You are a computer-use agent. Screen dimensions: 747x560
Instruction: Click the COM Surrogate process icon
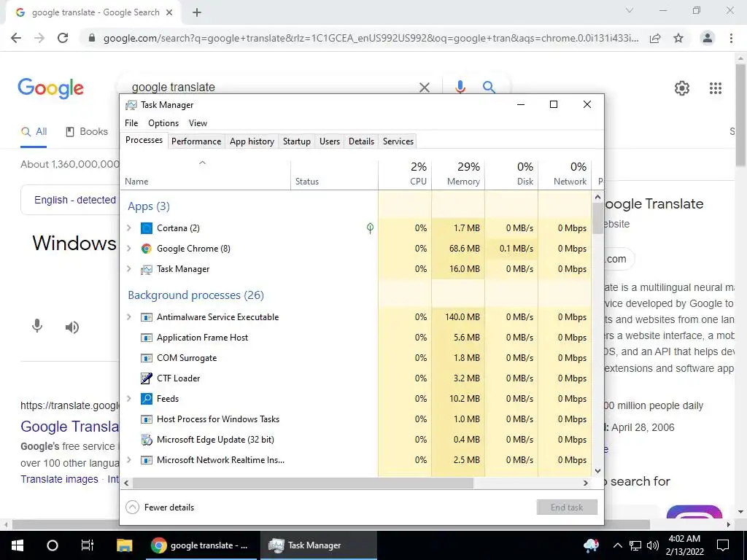pos(146,358)
